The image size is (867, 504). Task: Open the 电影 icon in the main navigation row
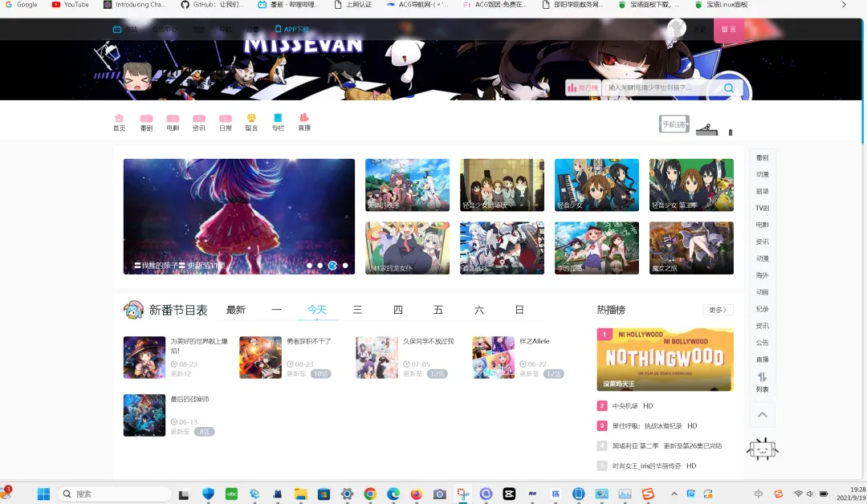point(173,122)
